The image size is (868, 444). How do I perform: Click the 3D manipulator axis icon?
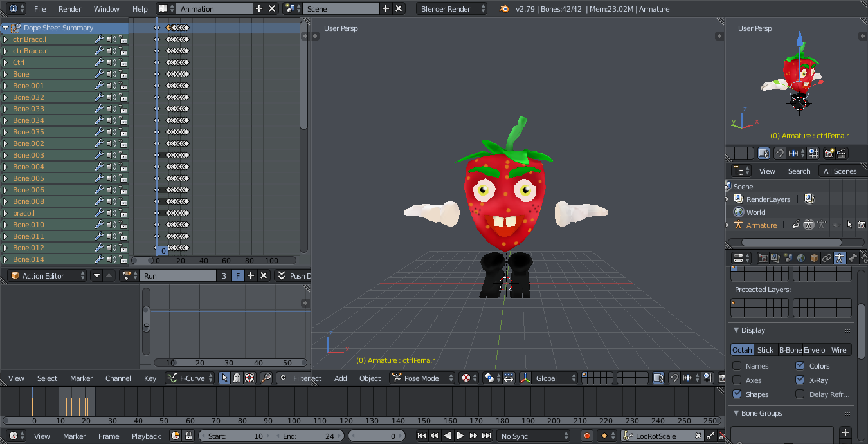pyautogui.click(x=525, y=378)
